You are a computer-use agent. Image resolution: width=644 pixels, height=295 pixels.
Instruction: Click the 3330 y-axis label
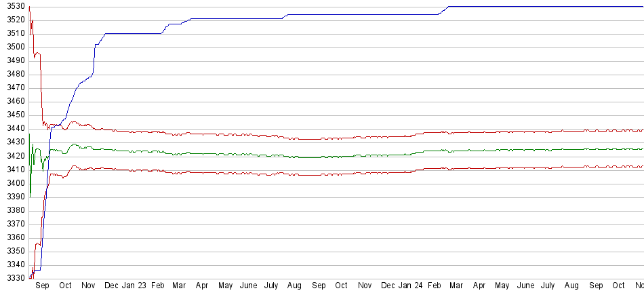[13, 278]
